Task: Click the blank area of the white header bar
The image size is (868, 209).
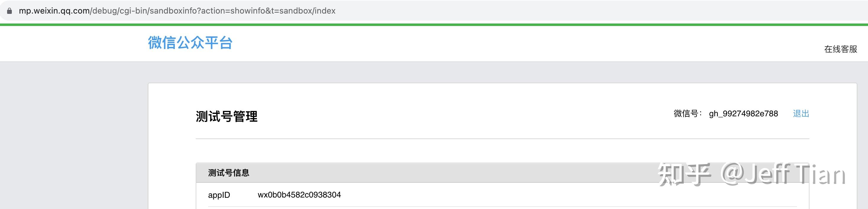Action: point(506,44)
